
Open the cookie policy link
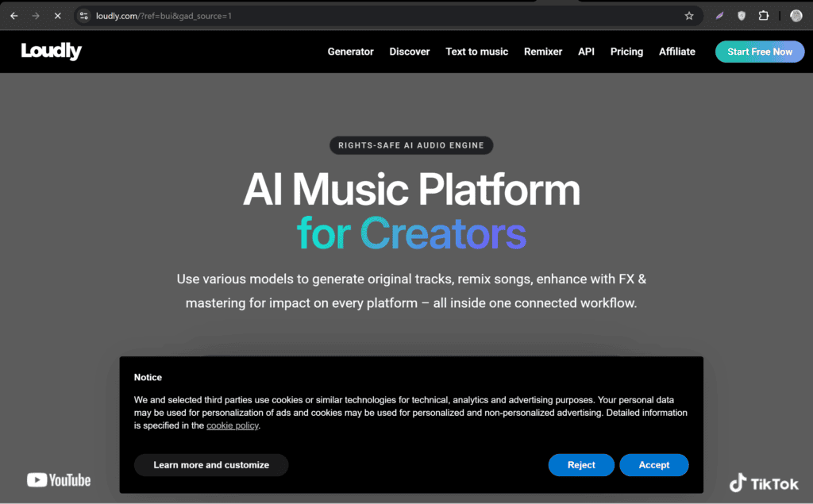[233, 425]
